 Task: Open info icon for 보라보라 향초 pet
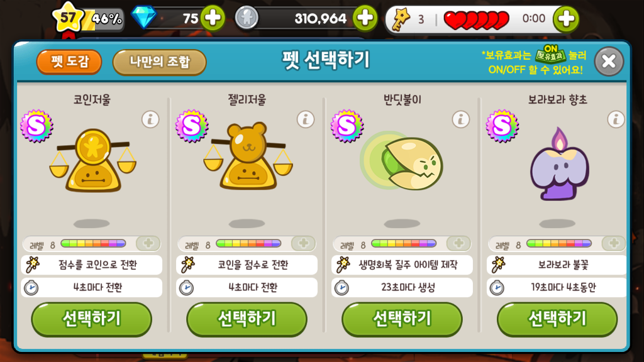click(x=616, y=120)
